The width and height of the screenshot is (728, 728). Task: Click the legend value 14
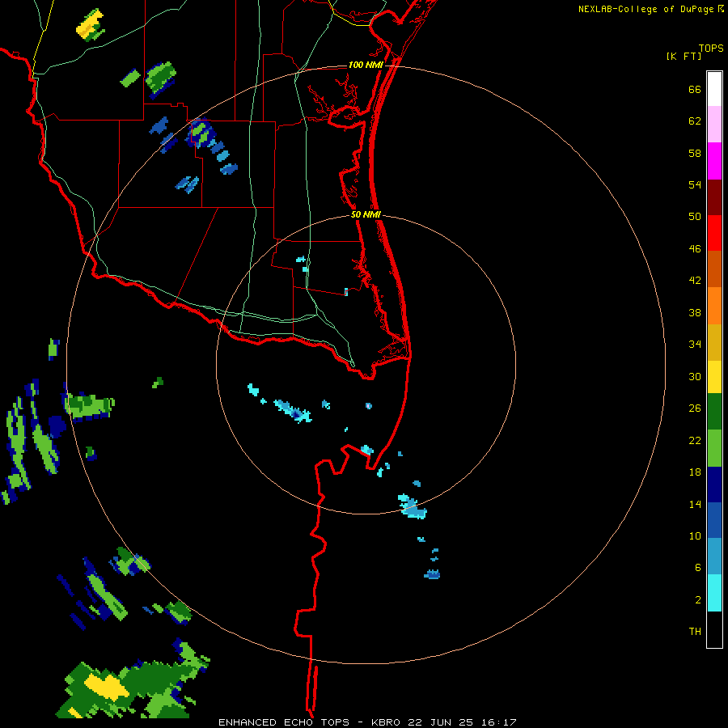[695, 504]
